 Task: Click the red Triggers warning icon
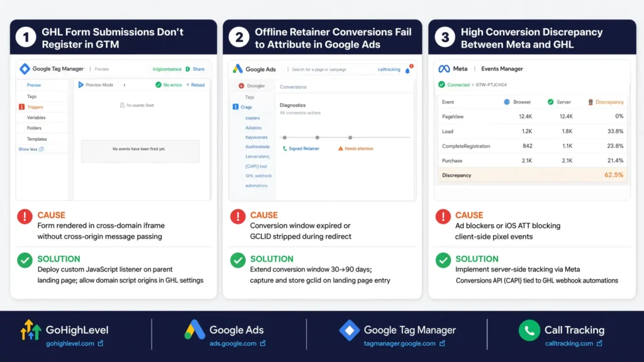pyautogui.click(x=22, y=107)
